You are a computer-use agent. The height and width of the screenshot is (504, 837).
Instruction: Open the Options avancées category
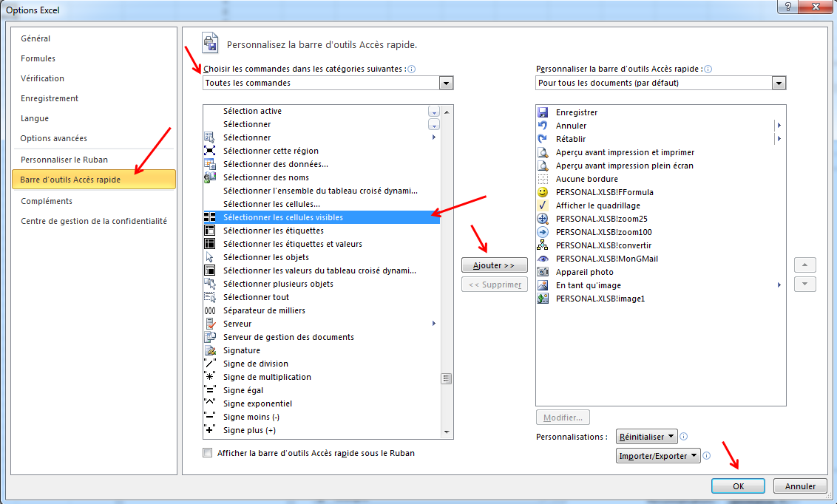click(x=53, y=138)
